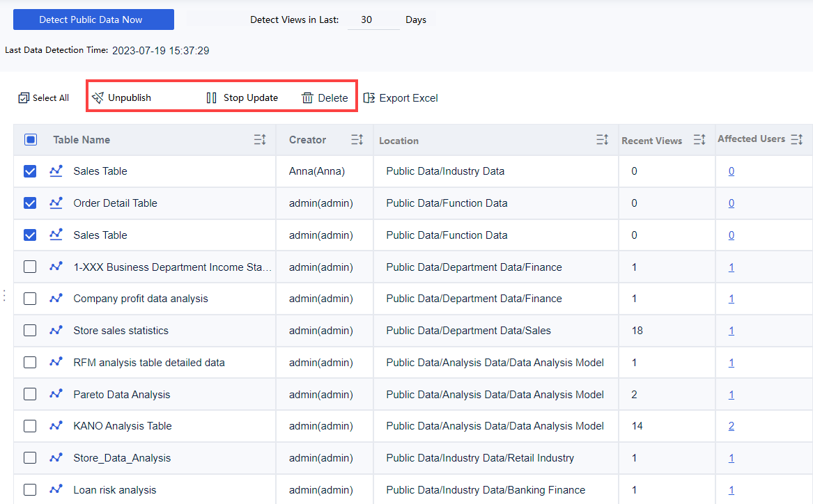Unpublish the selected tables
The image size is (813, 504).
coord(122,97)
